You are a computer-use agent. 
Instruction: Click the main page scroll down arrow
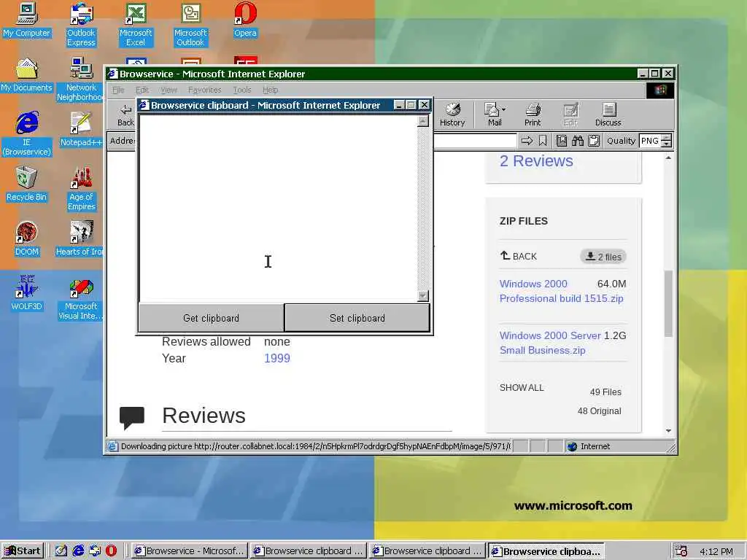[x=668, y=430]
